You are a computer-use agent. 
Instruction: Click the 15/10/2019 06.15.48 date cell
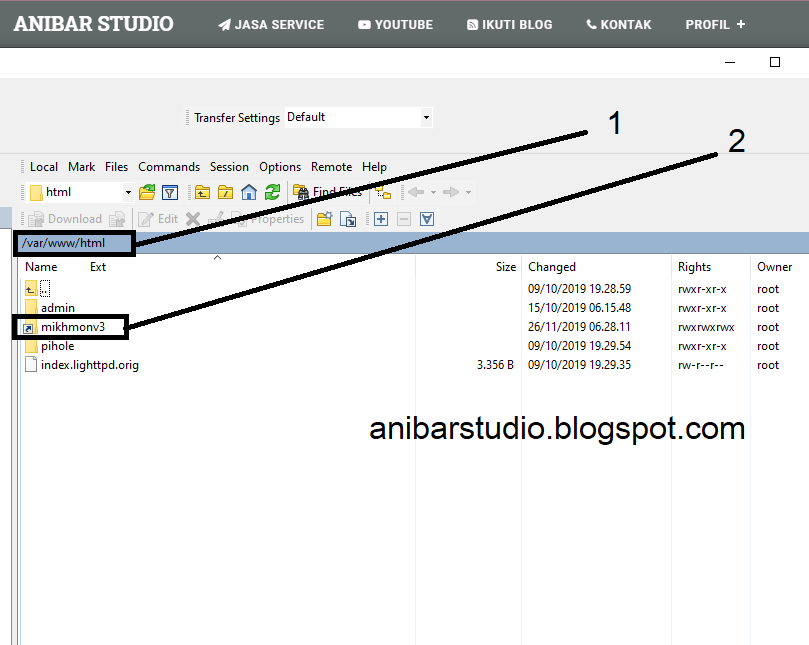(x=579, y=308)
